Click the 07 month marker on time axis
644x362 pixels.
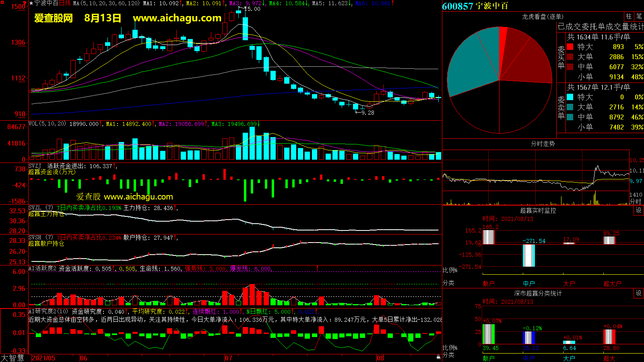[x=228, y=358]
